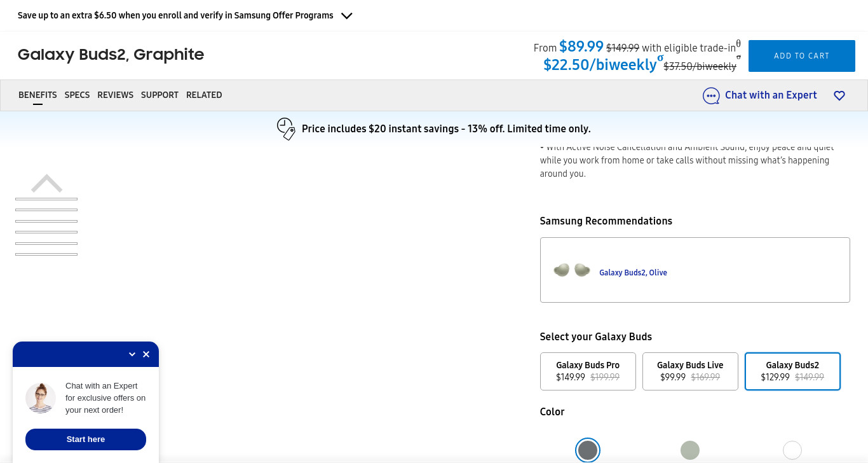The width and height of the screenshot is (868, 463).
Task: Go to the Reviews tab
Action: click(x=115, y=95)
